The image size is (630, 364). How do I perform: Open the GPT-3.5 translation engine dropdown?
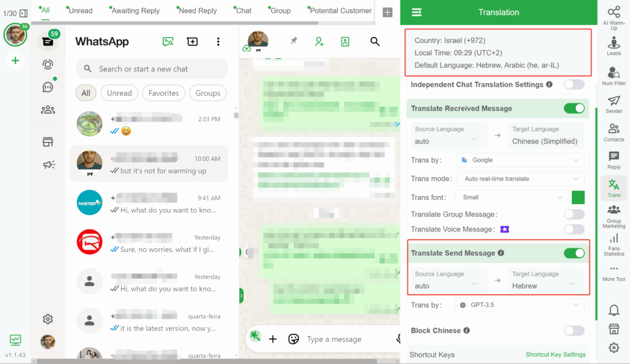pyautogui.click(x=520, y=304)
